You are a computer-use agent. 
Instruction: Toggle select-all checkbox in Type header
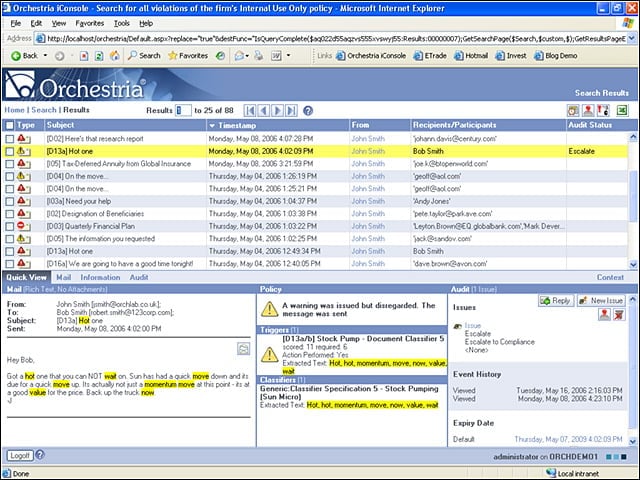pyautogui.click(x=9, y=125)
